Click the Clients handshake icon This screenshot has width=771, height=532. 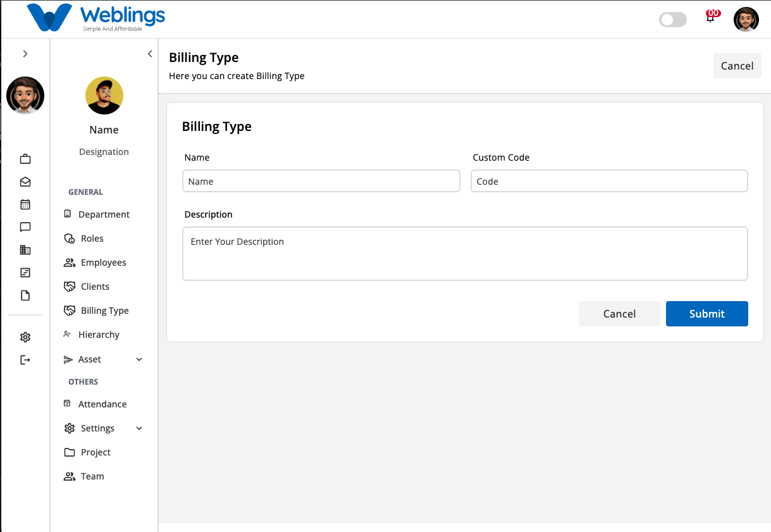pyautogui.click(x=70, y=287)
